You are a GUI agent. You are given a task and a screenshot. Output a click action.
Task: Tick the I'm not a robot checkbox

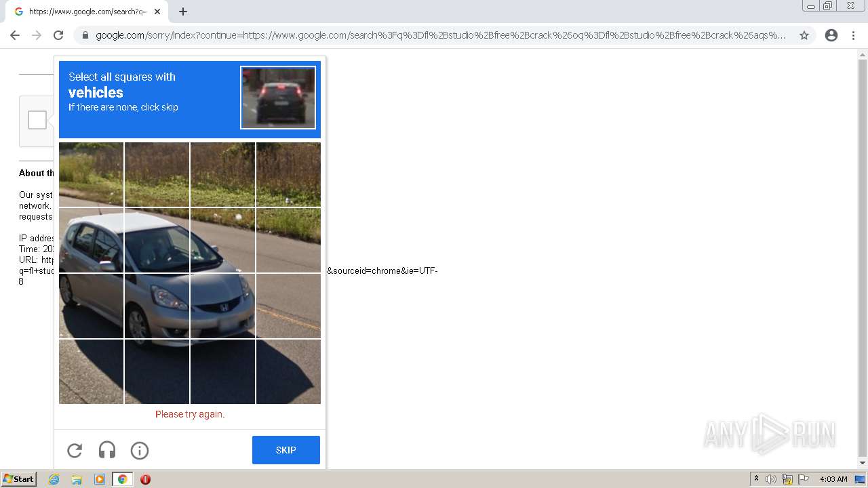pyautogui.click(x=37, y=120)
